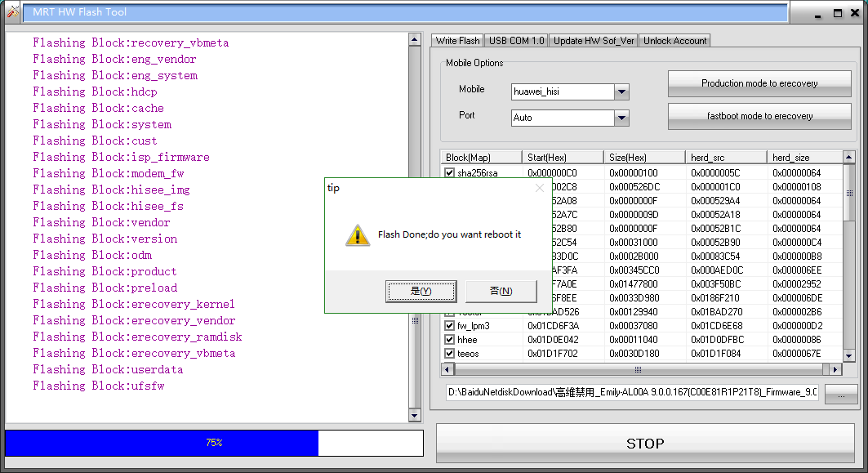
Task: Switch to Unlock Account tab
Action: click(x=674, y=40)
